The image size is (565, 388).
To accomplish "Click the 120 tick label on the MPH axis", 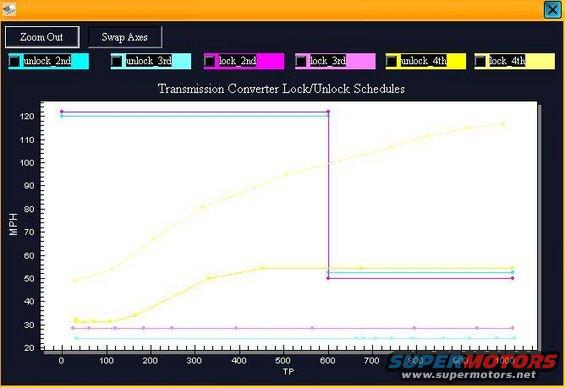I will pyautogui.click(x=27, y=116).
